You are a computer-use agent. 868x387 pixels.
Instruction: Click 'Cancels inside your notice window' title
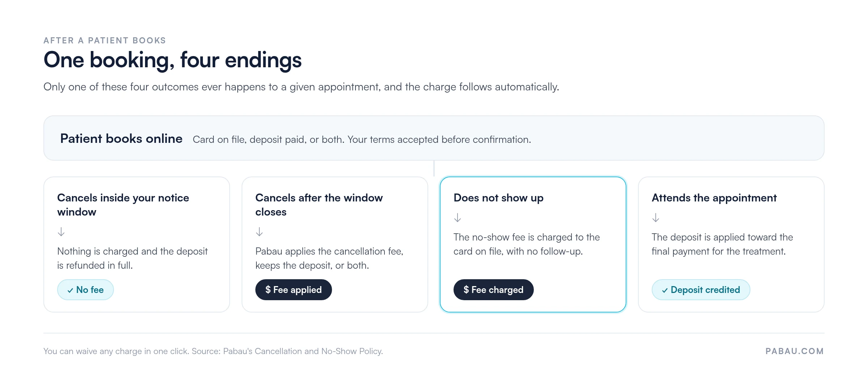(123, 205)
